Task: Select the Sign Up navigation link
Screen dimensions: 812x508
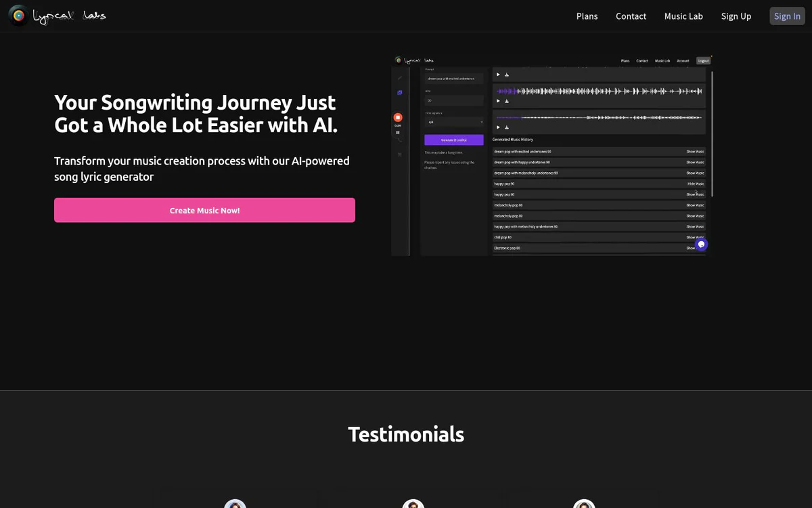Action: click(736, 16)
